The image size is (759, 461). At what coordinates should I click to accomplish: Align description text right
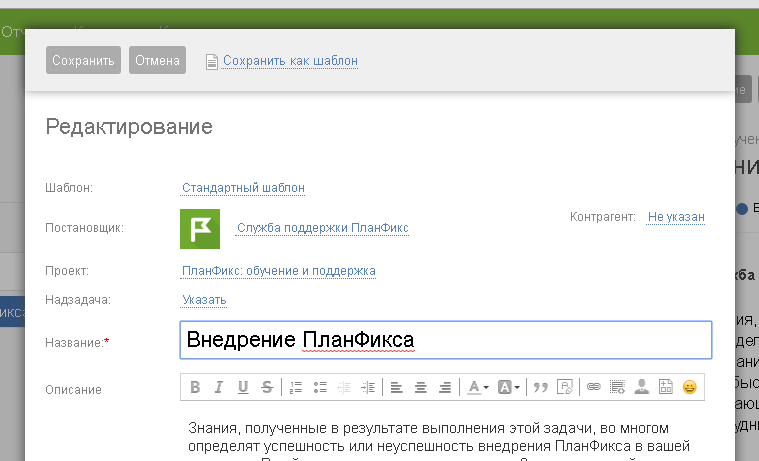(x=445, y=387)
